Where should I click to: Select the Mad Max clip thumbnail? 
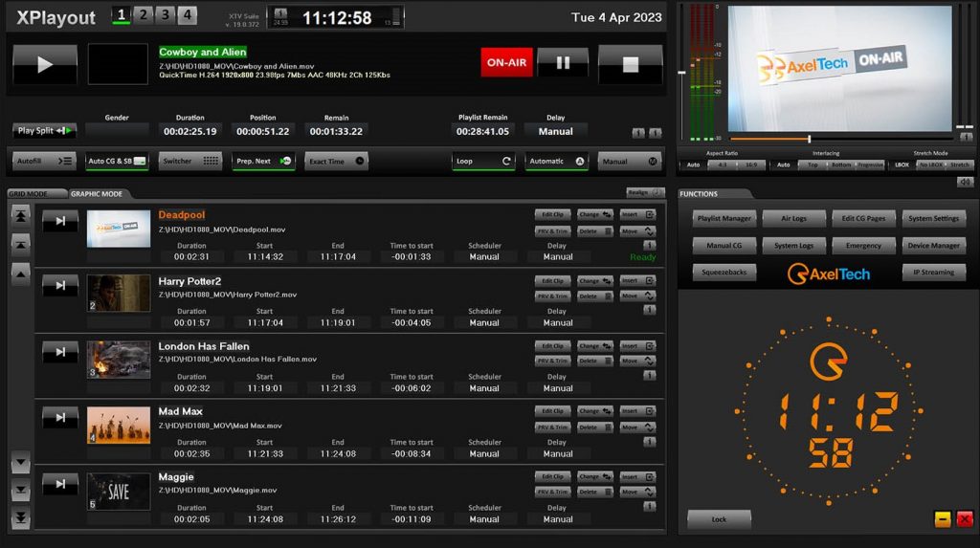pyautogui.click(x=119, y=425)
